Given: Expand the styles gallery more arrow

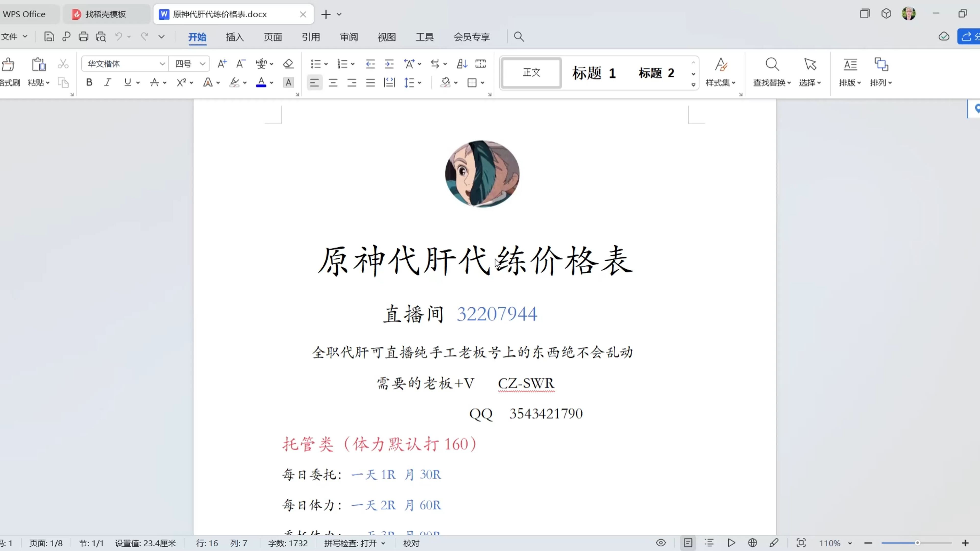Looking at the screenshot, I should (694, 84).
